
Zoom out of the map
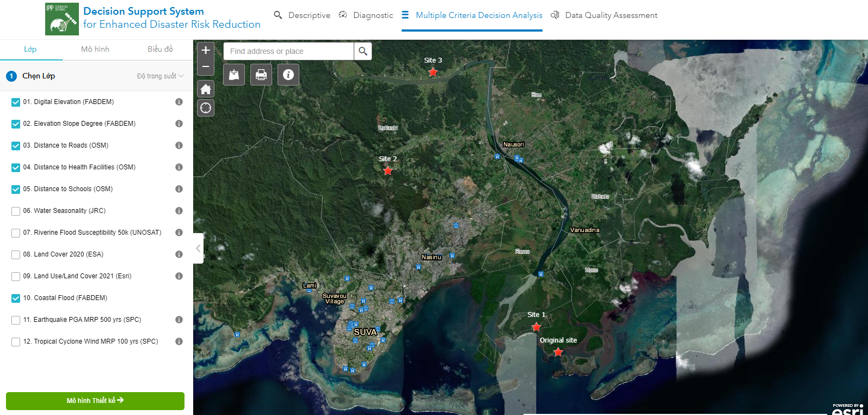tap(206, 67)
